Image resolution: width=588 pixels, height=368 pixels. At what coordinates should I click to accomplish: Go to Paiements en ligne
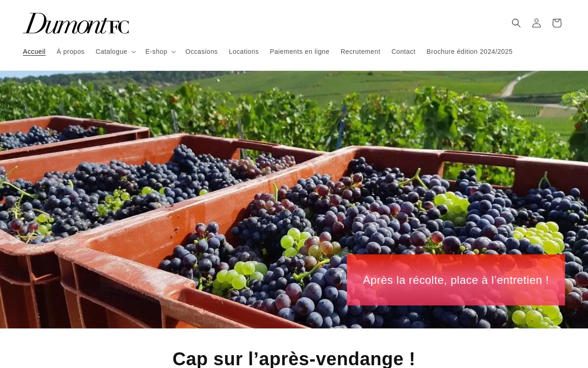(x=300, y=52)
